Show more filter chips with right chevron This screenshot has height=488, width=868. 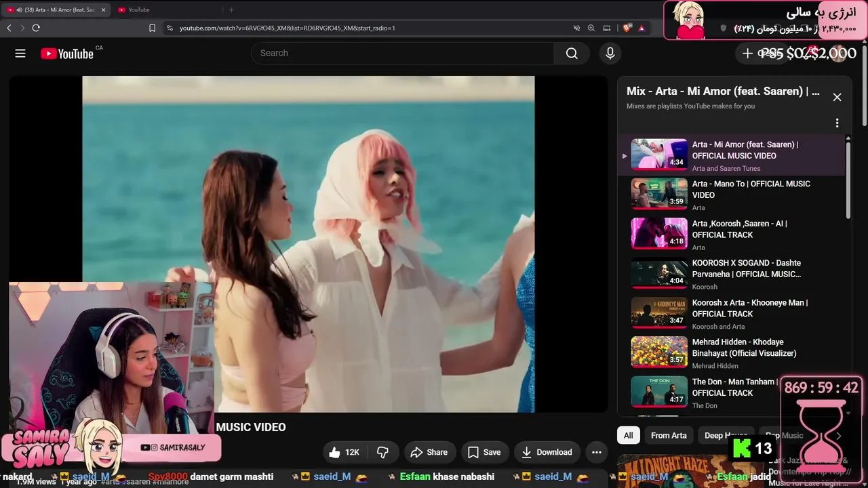click(x=838, y=436)
